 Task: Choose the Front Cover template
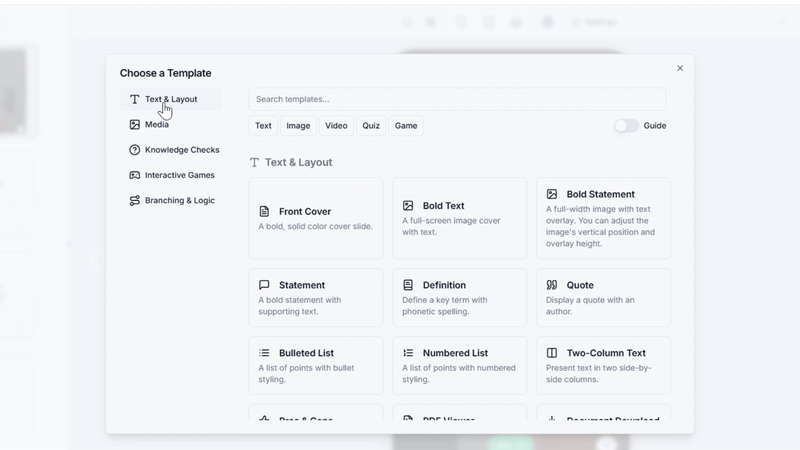[x=316, y=218]
